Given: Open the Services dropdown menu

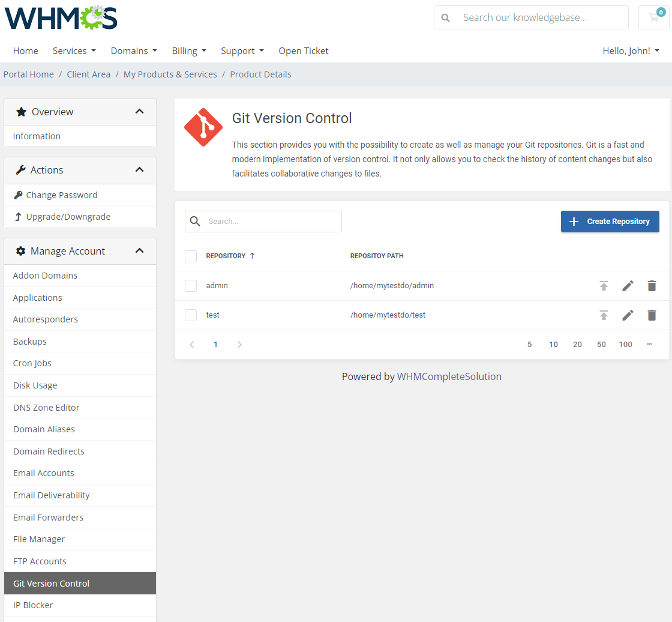Looking at the screenshot, I should tap(74, 50).
